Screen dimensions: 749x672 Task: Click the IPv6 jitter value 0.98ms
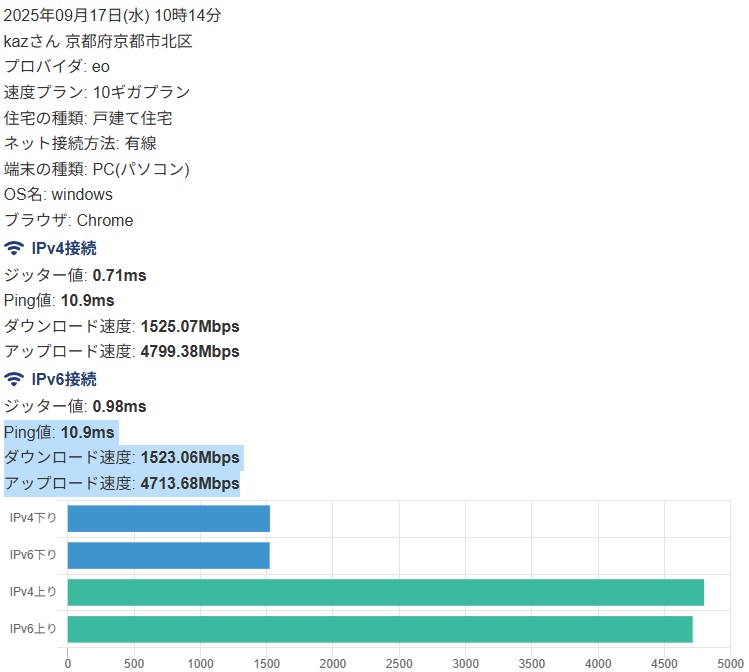(119, 406)
